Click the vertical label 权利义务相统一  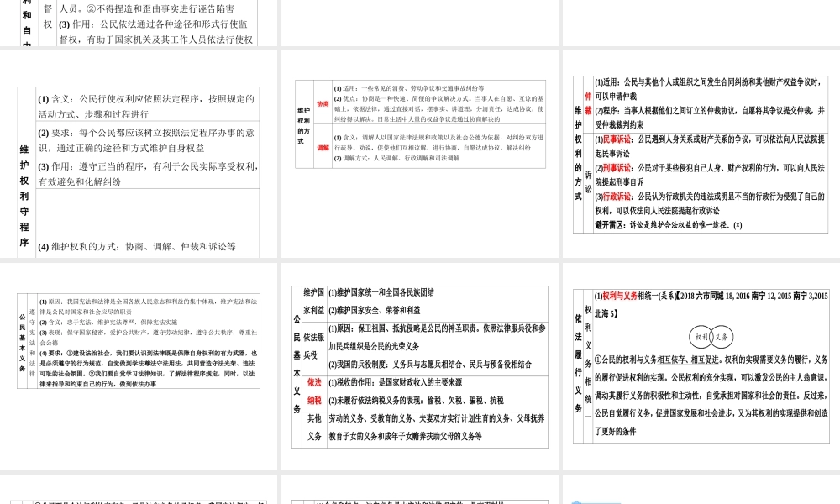pos(588,362)
